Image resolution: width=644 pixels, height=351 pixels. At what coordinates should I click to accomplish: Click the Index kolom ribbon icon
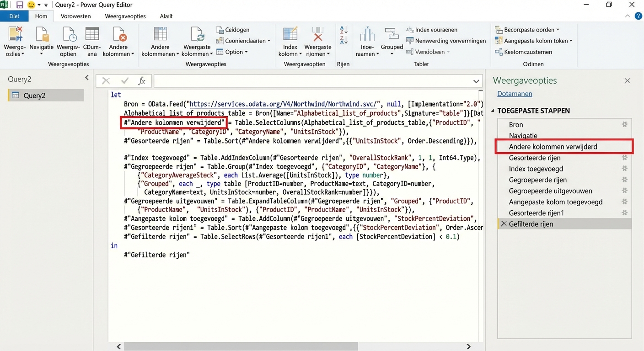pyautogui.click(x=290, y=40)
